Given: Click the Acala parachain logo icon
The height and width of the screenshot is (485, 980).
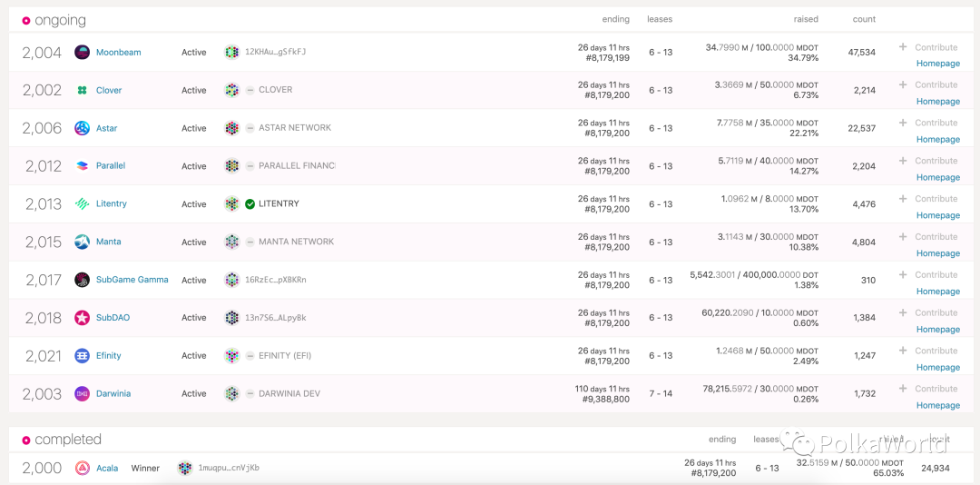Looking at the screenshot, I should click(x=82, y=468).
